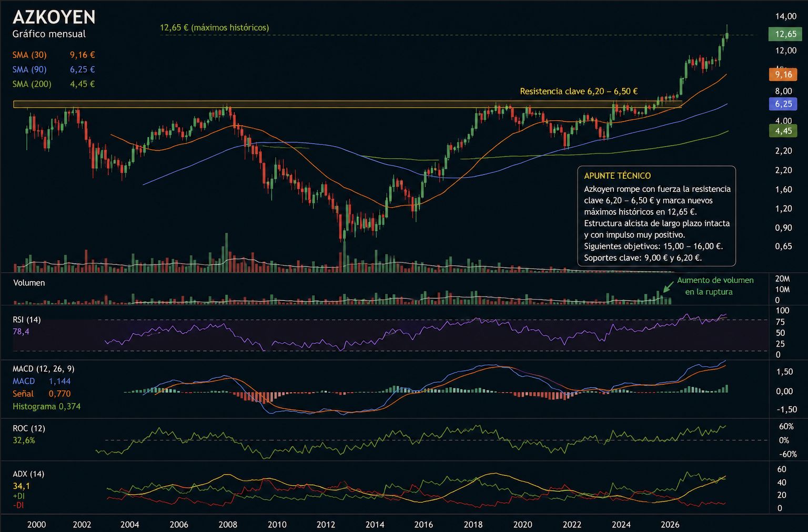Click the -DI legend label
Image resolution: width=808 pixels, height=532 pixels.
(x=18, y=505)
